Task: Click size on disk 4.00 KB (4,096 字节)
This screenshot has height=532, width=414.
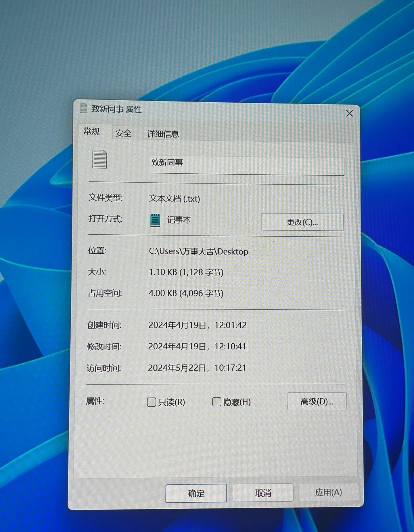Action: tap(186, 293)
